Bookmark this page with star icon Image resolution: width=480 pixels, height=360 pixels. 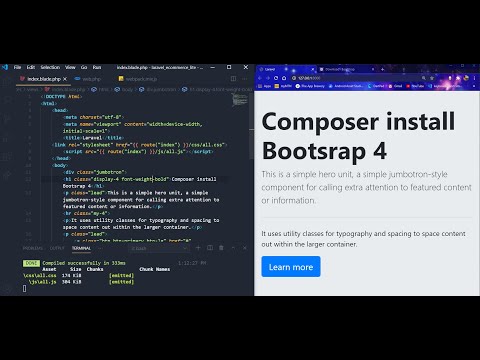click(x=432, y=78)
